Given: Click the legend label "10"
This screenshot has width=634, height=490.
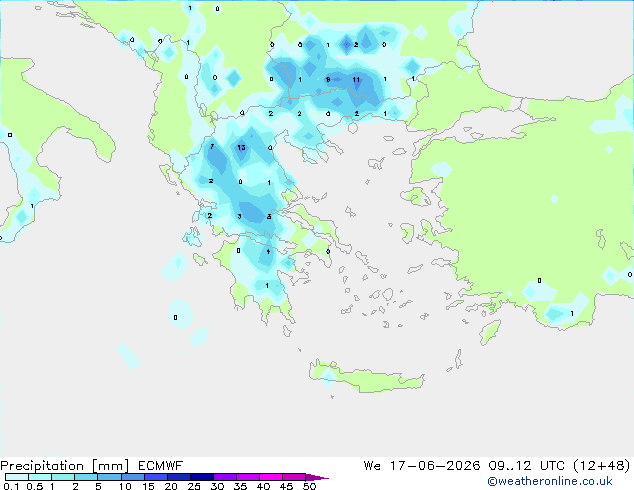Looking at the screenshot, I should (x=125, y=486).
